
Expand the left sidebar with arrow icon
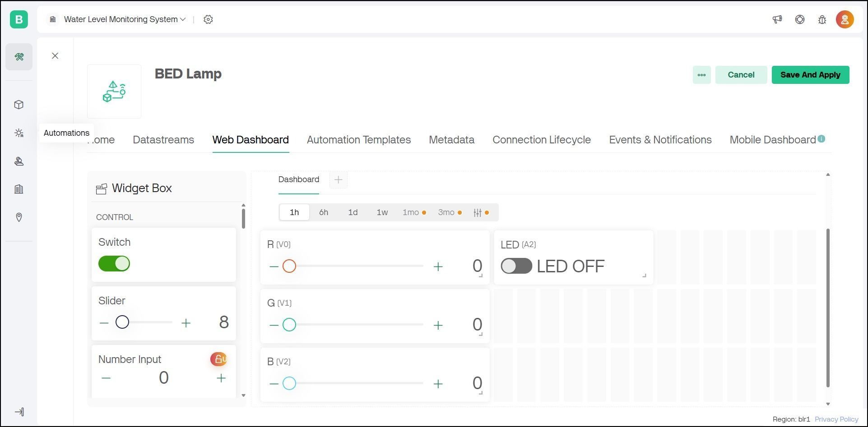[x=19, y=412]
